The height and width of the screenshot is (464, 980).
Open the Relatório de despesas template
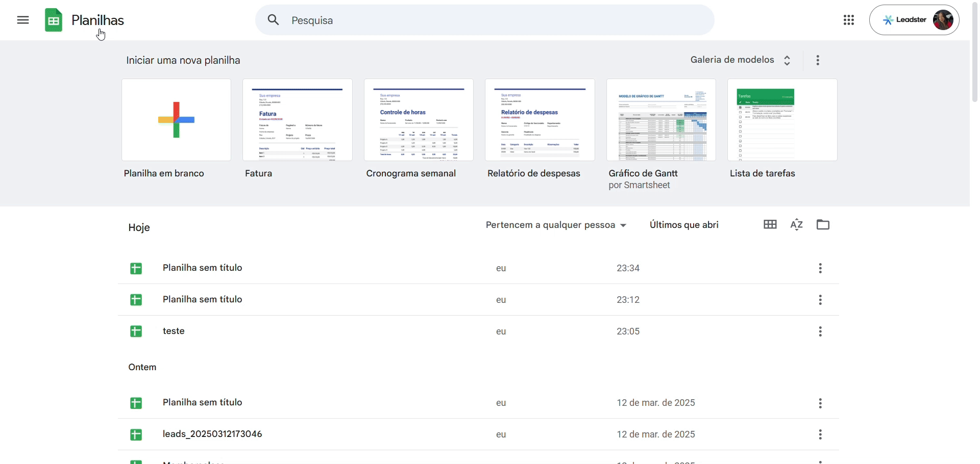tap(540, 120)
